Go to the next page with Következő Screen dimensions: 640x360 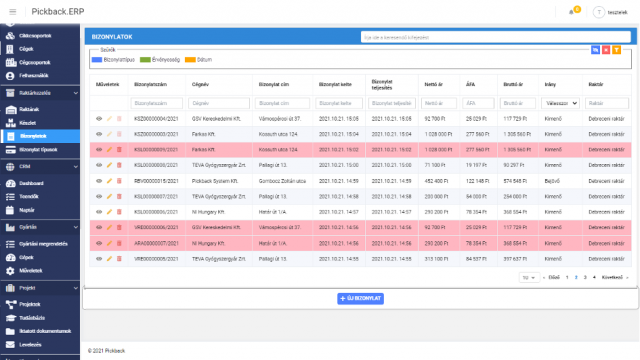[x=612, y=278]
